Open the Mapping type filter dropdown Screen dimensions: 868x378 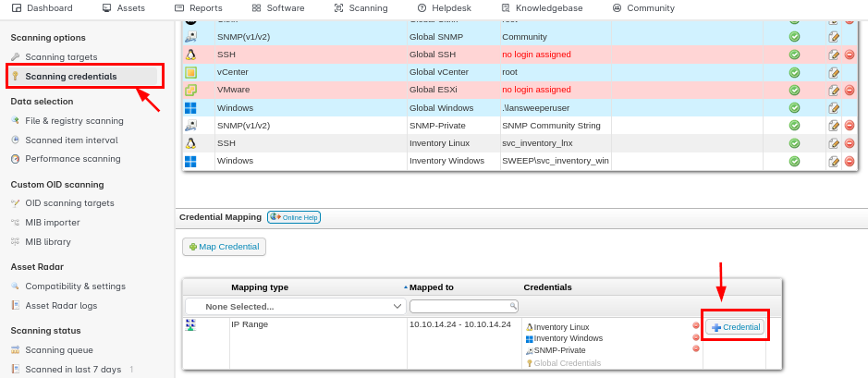point(295,306)
